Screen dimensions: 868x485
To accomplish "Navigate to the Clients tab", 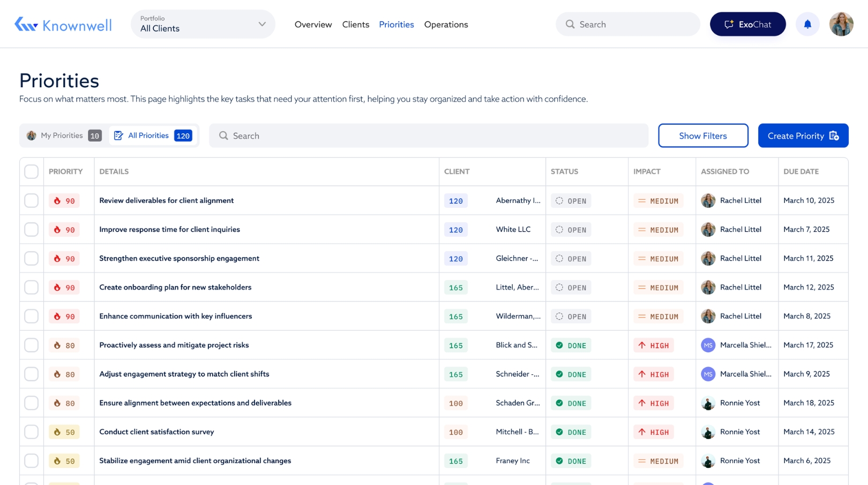I will click(355, 25).
